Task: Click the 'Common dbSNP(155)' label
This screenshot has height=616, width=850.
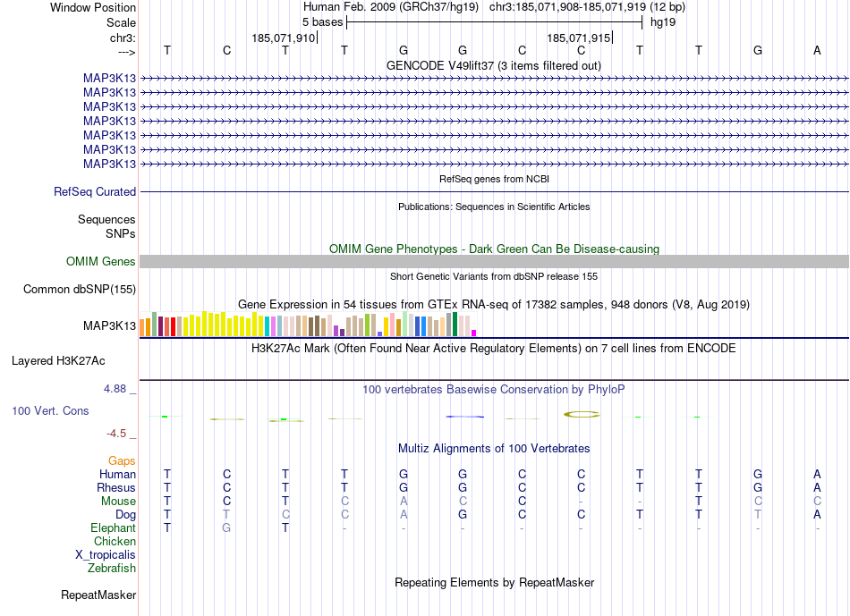Action: 79,290
